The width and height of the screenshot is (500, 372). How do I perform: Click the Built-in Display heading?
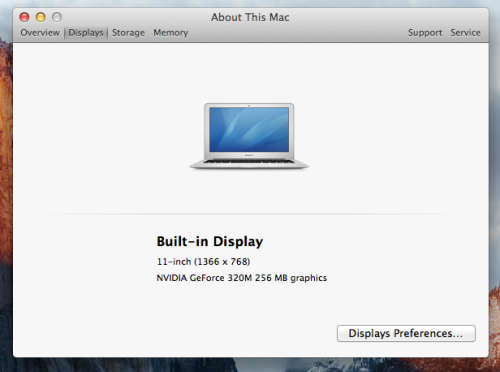pyautogui.click(x=210, y=242)
